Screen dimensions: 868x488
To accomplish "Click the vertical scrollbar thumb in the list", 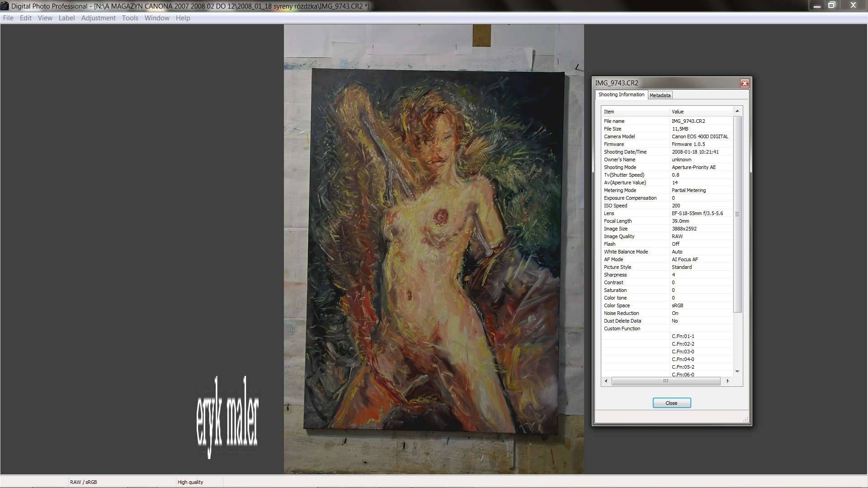I will (737, 214).
